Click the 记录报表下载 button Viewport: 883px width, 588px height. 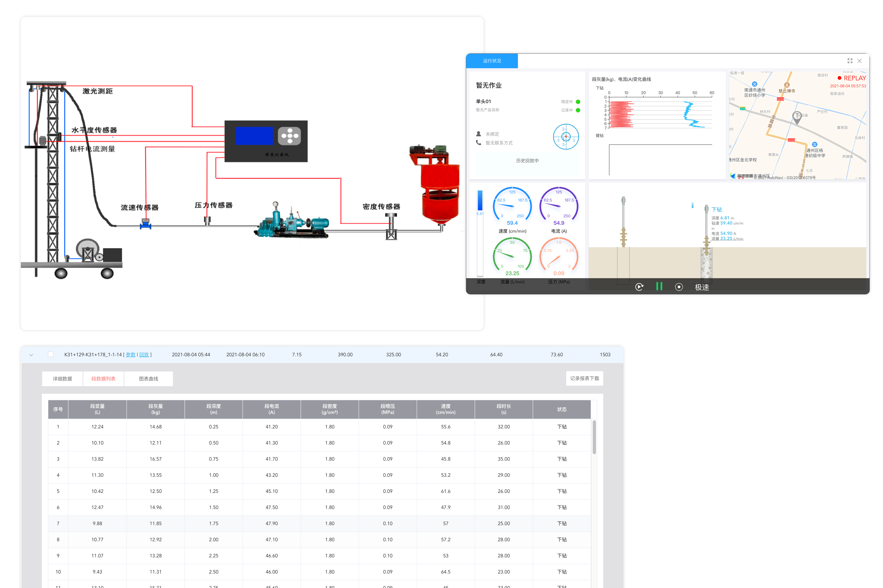pyautogui.click(x=584, y=378)
